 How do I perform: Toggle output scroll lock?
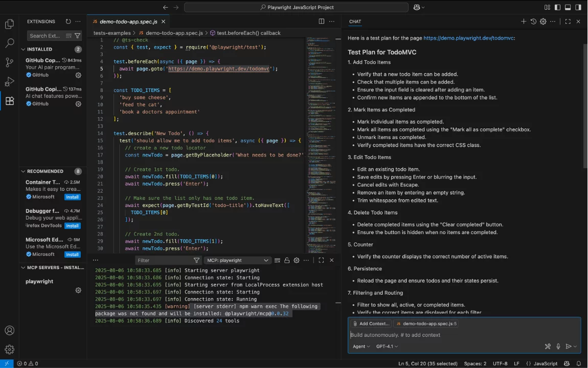pyautogui.click(x=287, y=260)
